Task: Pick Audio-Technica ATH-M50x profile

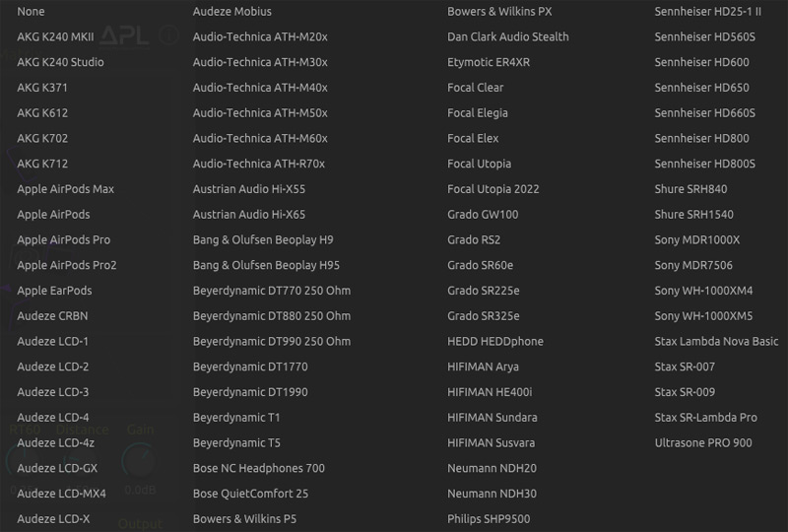Action: coord(260,113)
